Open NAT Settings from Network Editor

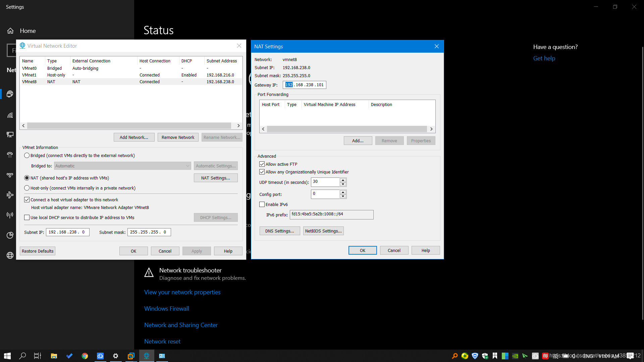[x=216, y=178]
